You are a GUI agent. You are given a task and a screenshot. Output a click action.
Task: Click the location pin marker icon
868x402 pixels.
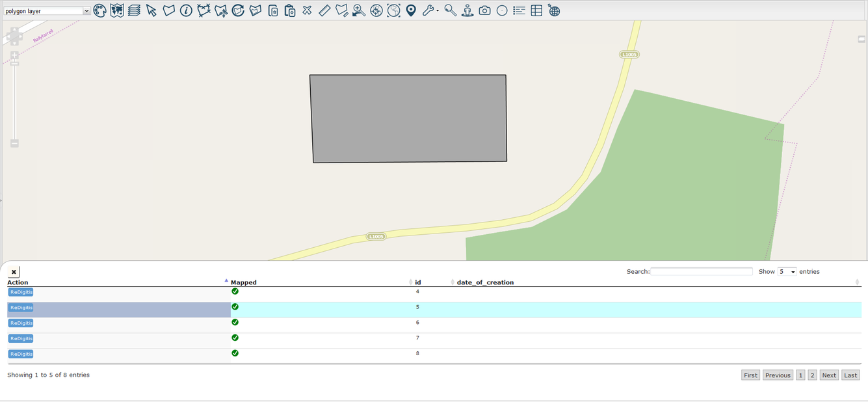pos(411,10)
